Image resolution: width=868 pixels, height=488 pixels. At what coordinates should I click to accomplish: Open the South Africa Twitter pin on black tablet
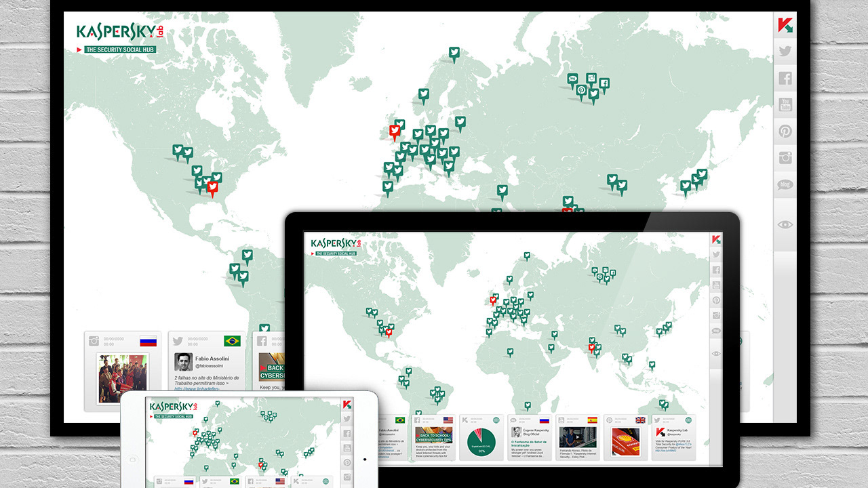[x=526, y=407]
